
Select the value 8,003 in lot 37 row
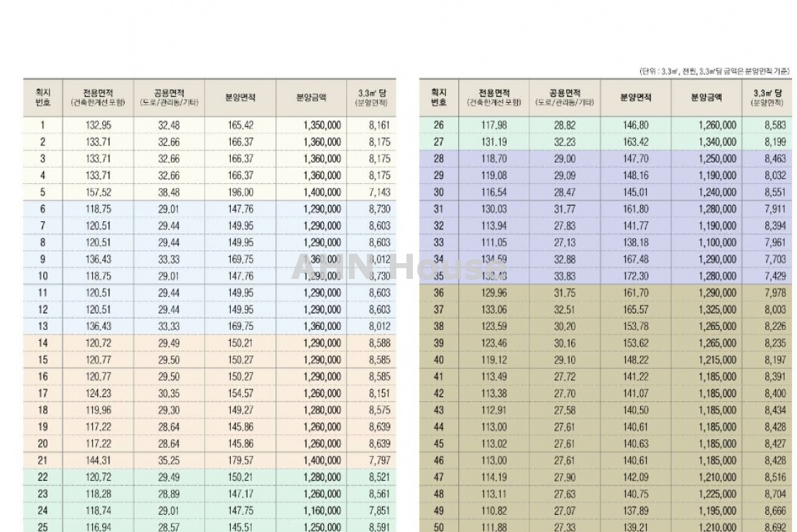pyautogui.click(x=775, y=309)
